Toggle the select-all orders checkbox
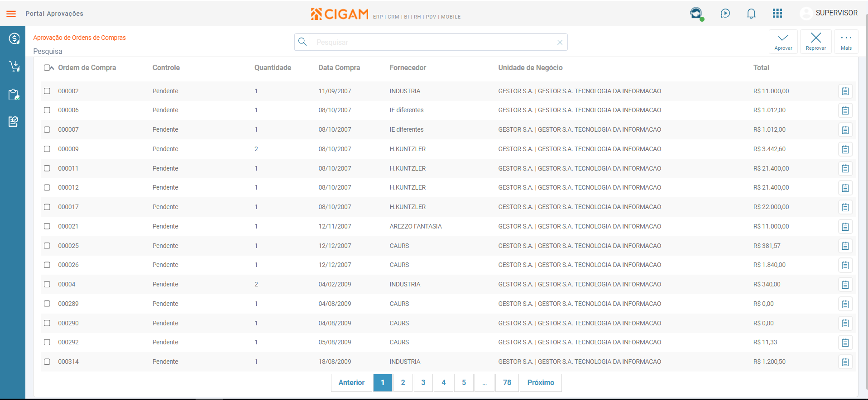The image size is (868, 400). [x=47, y=68]
